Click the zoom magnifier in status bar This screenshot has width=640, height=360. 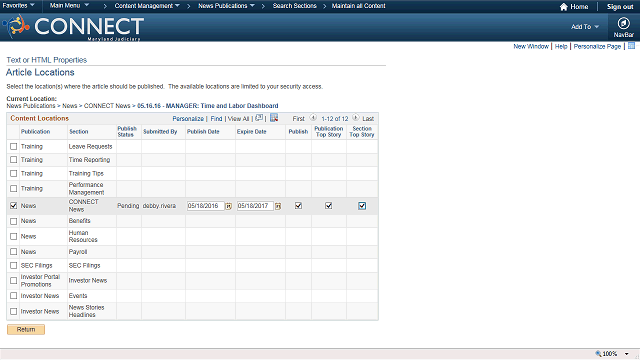598,353
